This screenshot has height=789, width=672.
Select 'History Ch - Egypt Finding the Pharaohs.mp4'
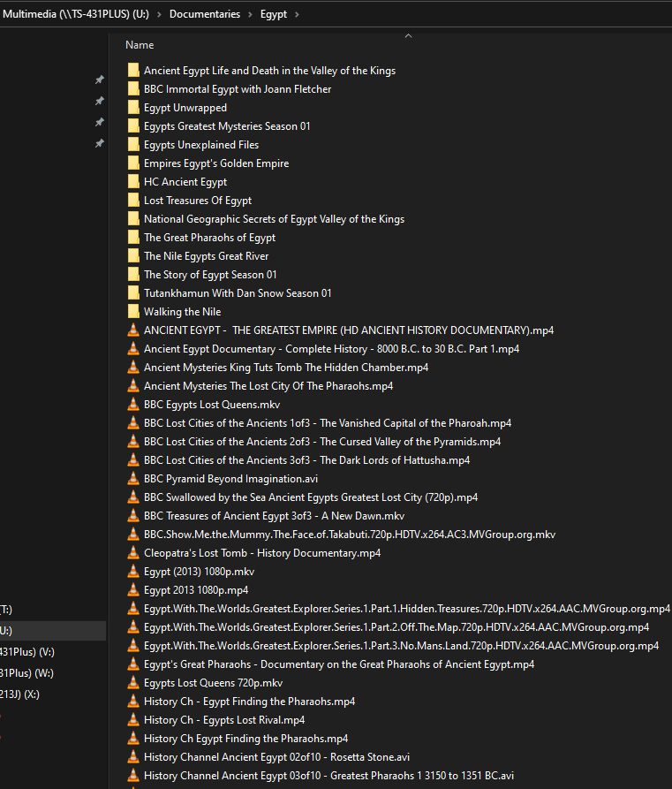(x=250, y=701)
